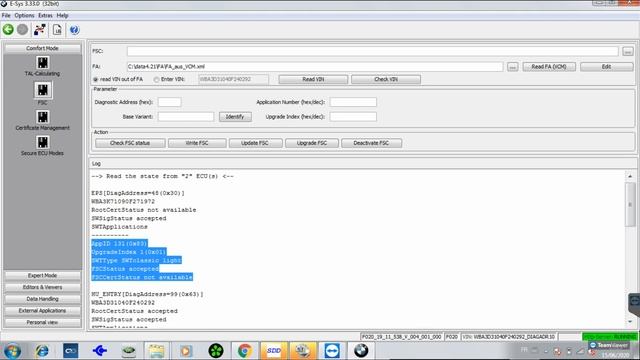Viewport: 640px width, 360px height.
Task: Click the 'P020_19_11_538_V_004_001_000' status bar entry
Action: 402,337
